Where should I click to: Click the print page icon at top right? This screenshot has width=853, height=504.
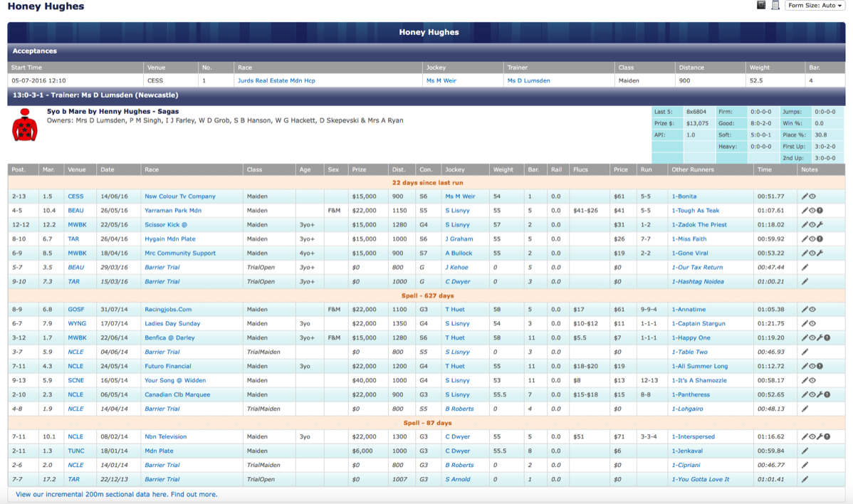click(775, 6)
